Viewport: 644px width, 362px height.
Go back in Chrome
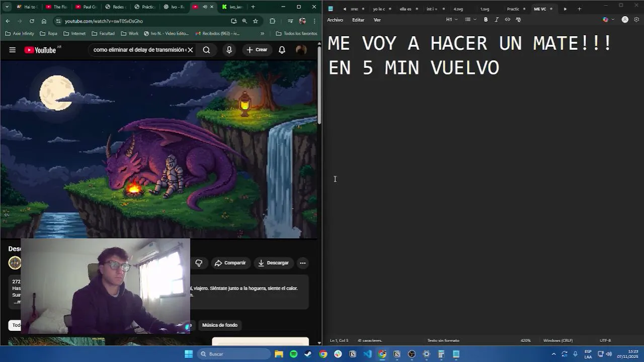click(8, 21)
